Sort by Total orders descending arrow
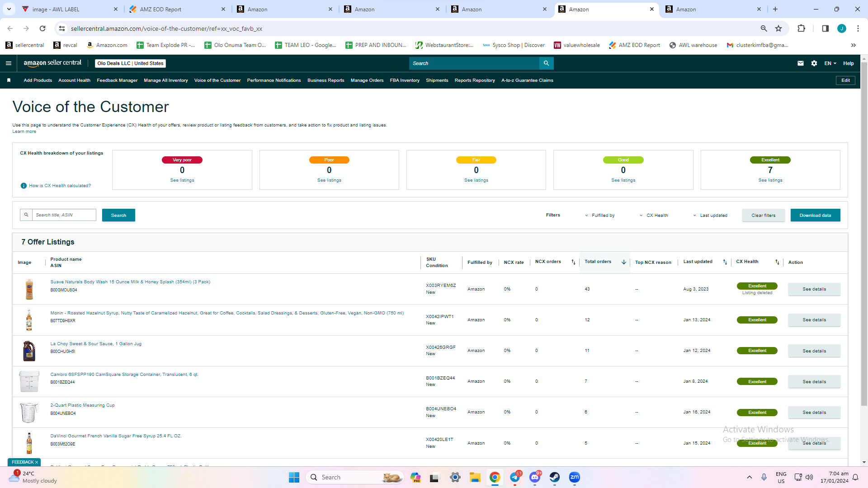868x488 pixels. point(624,262)
